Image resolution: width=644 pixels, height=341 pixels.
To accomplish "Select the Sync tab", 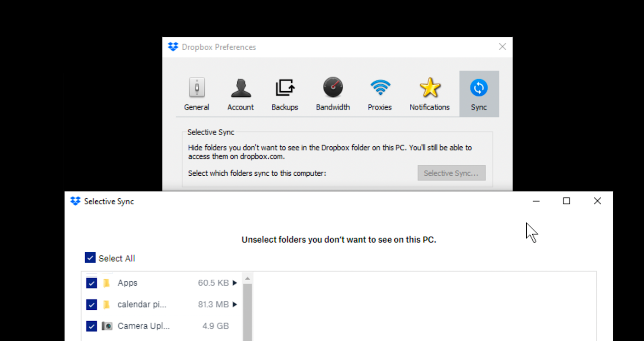I will point(479,94).
